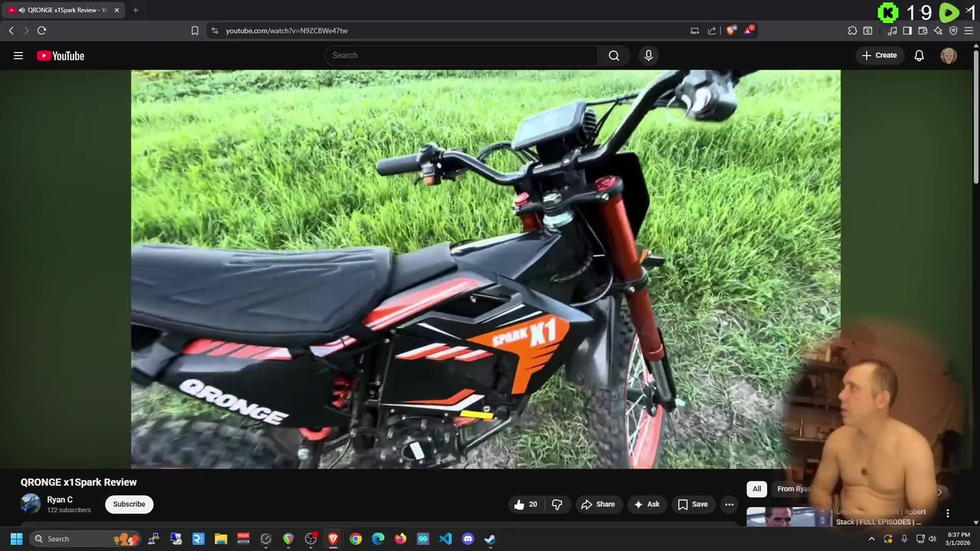The height and width of the screenshot is (551, 980).
Task: Open Brave Shields lion icon
Action: click(731, 31)
